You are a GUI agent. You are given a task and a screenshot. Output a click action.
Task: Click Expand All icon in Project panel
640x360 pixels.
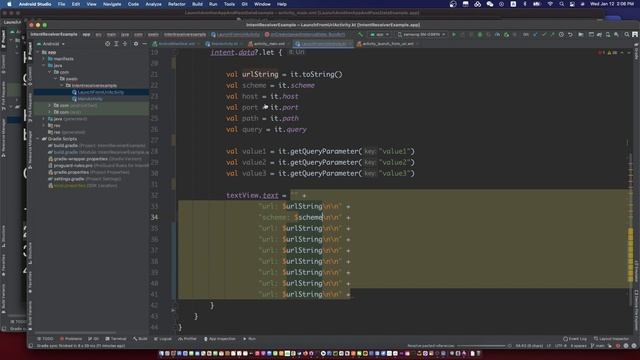pos(116,44)
